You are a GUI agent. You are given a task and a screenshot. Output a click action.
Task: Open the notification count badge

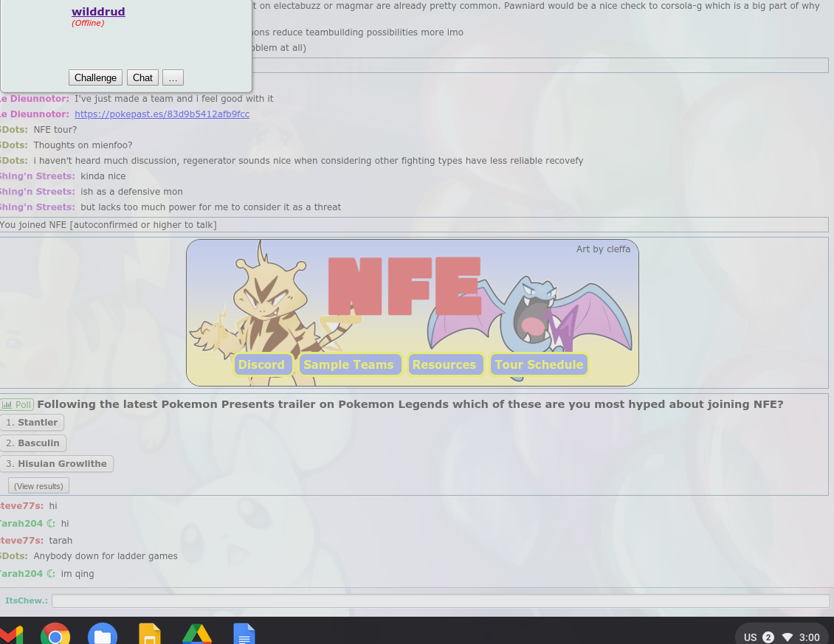(x=768, y=637)
